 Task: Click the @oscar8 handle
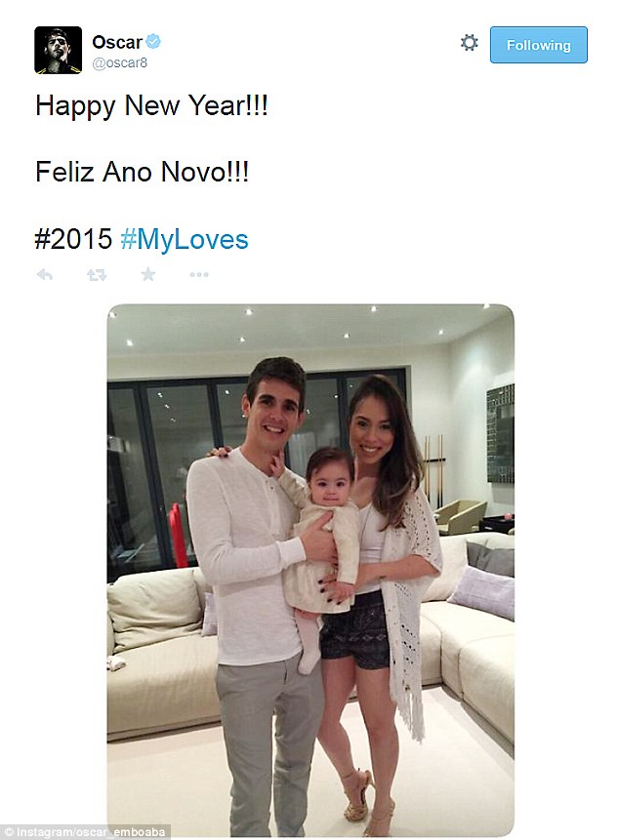click(x=119, y=63)
